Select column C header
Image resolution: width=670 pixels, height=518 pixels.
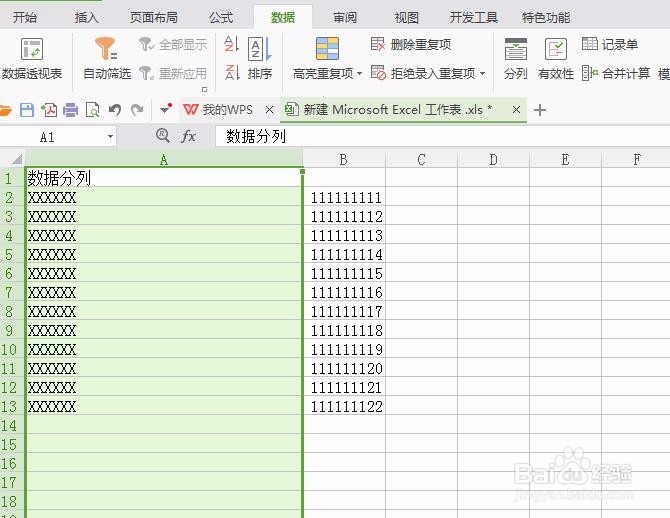point(421,159)
